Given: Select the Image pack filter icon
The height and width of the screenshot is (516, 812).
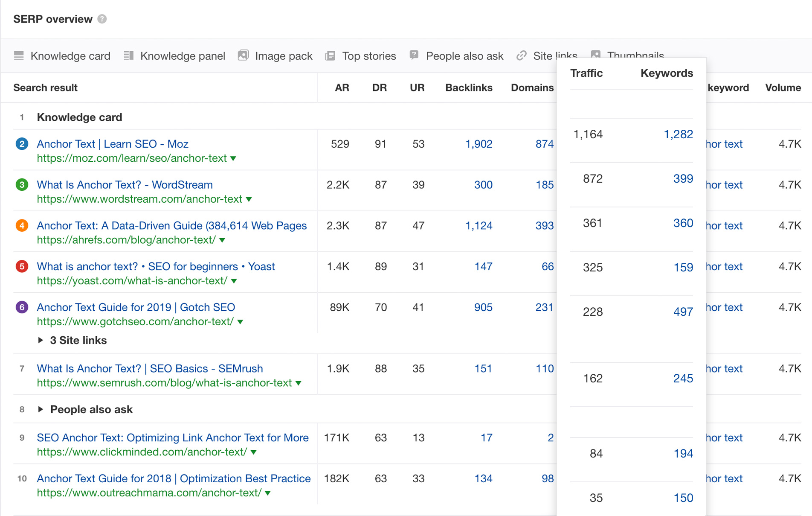Looking at the screenshot, I should click(x=243, y=55).
